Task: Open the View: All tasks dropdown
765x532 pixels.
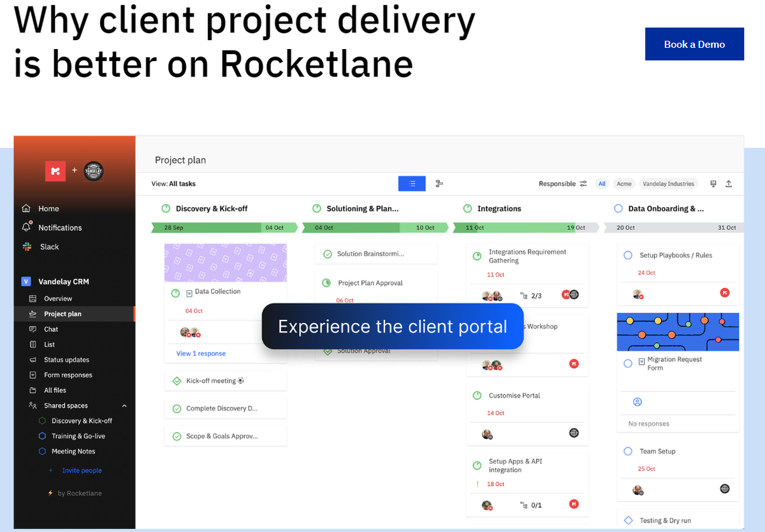Action: pos(173,183)
